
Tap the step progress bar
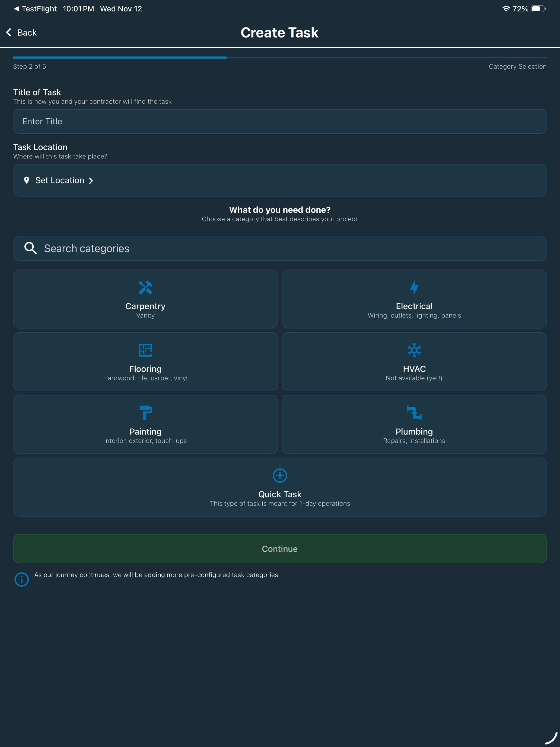pos(280,58)
